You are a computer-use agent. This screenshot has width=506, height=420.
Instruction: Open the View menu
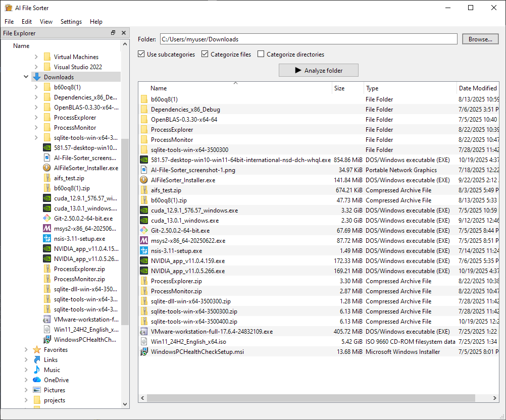click(46, 22)
